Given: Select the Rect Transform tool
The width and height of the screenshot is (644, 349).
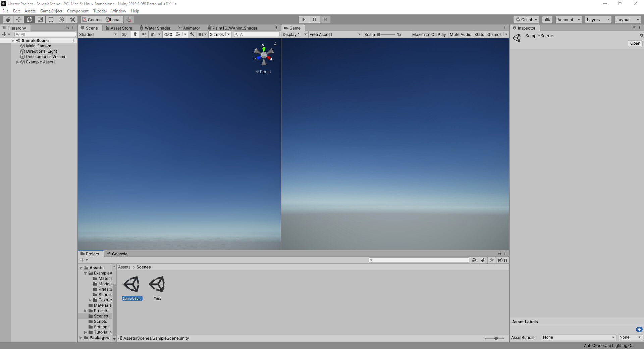Looking at the screenshot, I should (x=51, y=19).
